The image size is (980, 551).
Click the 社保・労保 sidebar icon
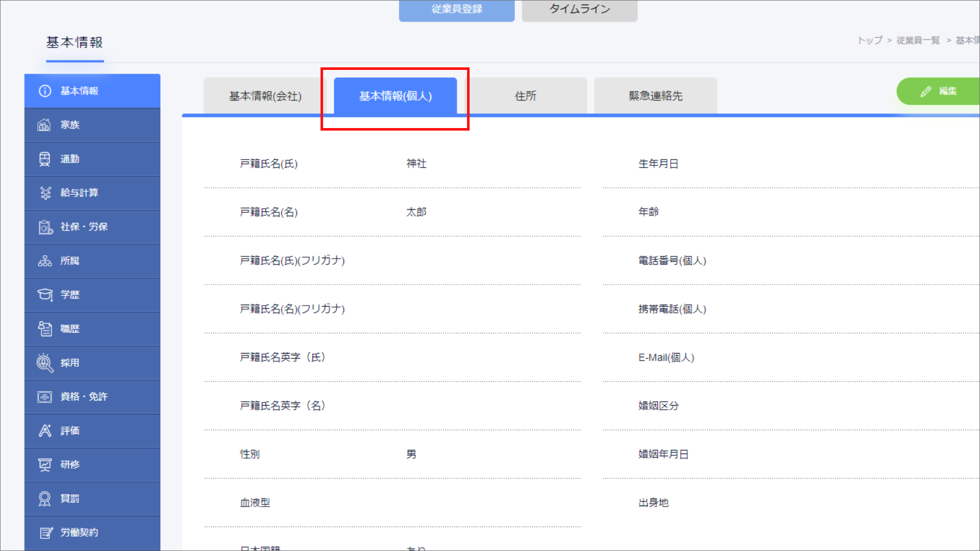tap(45, 227)
